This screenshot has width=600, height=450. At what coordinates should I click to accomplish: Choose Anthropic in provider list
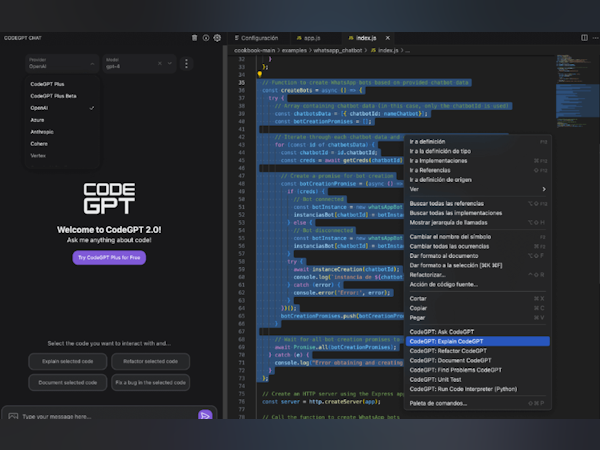pos(62,132)
